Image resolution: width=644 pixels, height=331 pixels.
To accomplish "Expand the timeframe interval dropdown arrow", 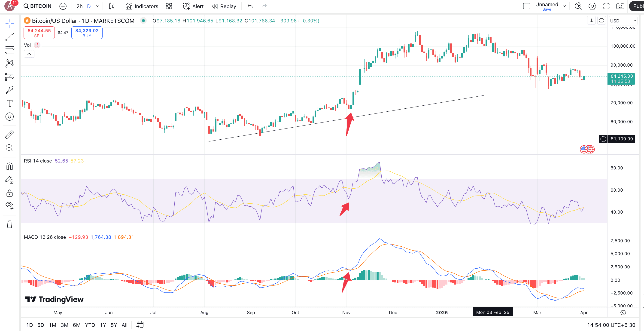I will click(97, 6).
